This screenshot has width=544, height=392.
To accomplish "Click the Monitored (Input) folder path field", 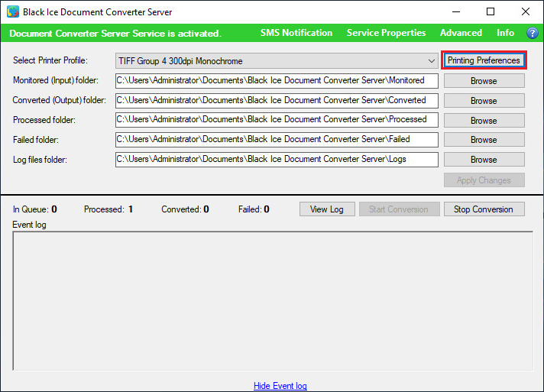I will 277,80.
